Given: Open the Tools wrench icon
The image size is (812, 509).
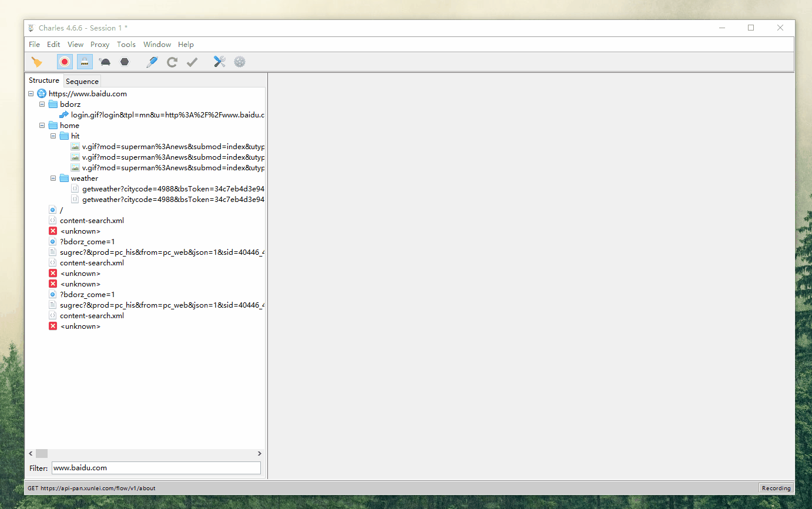Looking at the screenshot, I should coord(219,62).
